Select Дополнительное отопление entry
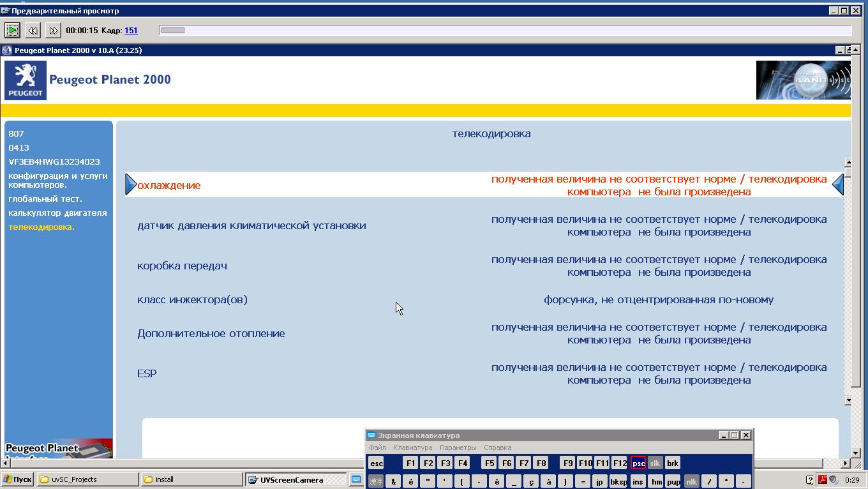 (x=211, y=333)
